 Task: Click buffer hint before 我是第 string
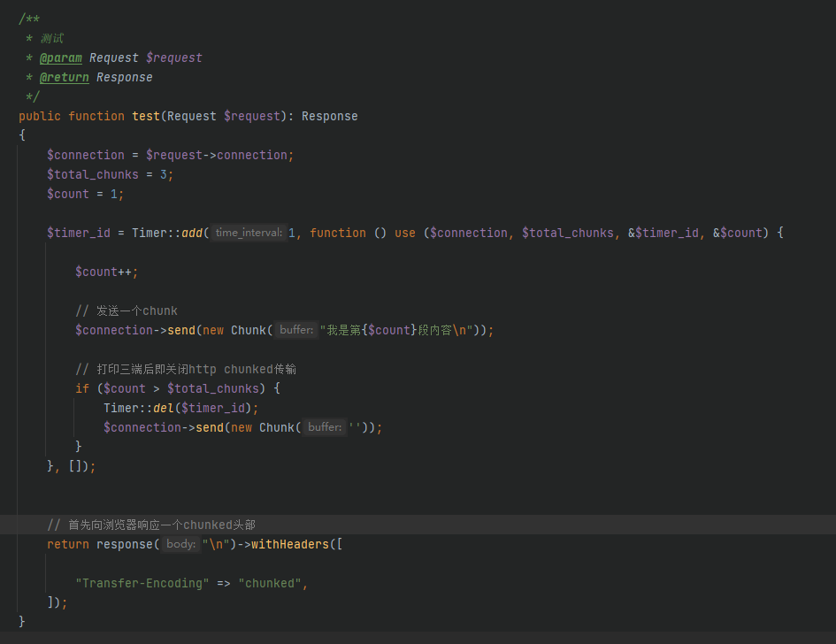(x=296, y=329)
